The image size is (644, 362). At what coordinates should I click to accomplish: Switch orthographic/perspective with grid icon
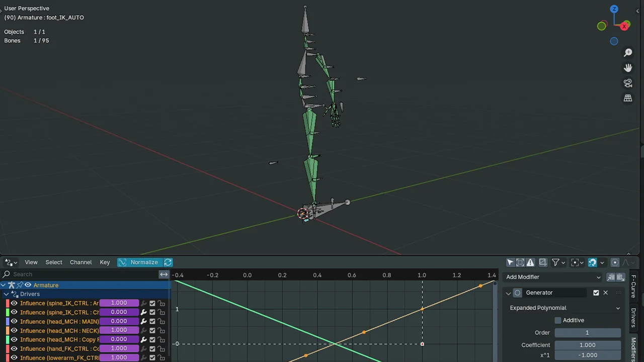(x=628, y=99)
